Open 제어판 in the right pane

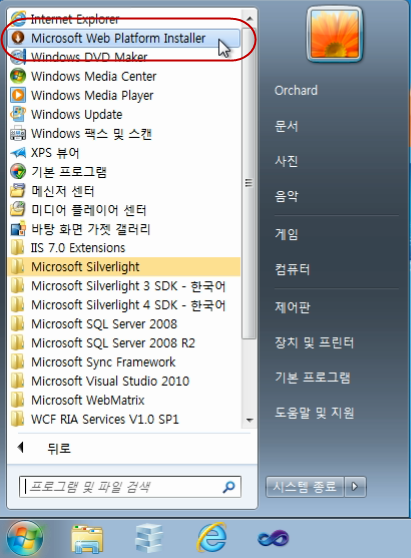(x=292, y=307)
